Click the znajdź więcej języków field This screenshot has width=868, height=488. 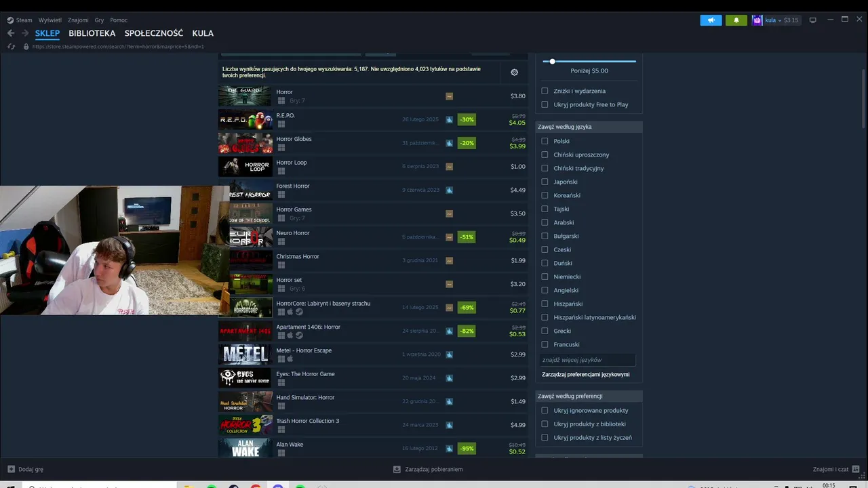coord(589,360)
